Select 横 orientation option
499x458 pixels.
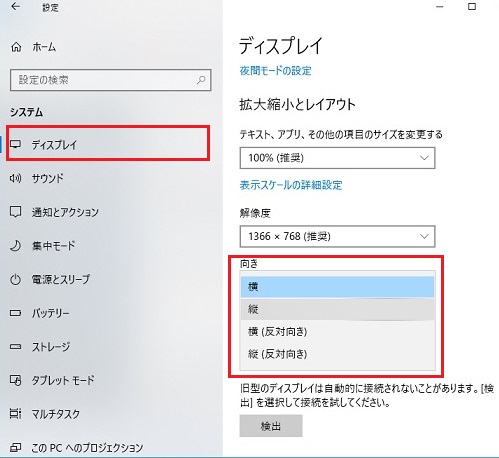[337, 287]
